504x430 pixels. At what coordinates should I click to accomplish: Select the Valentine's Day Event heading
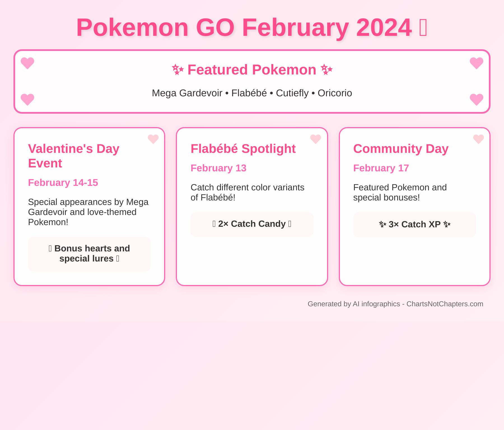point(74,156)
